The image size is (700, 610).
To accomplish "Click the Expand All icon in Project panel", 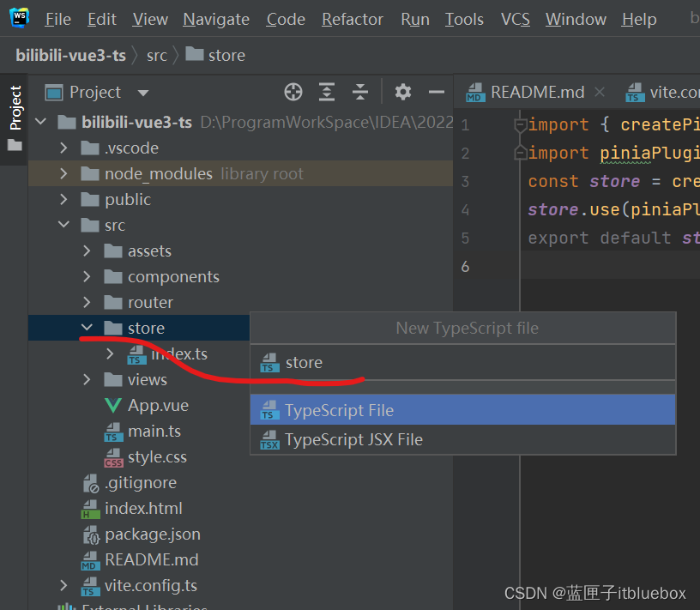I will [327, 93].
